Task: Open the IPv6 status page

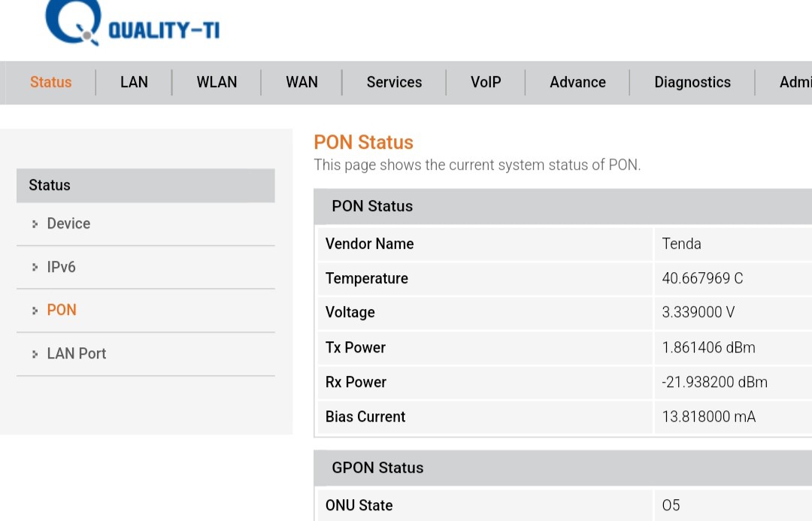Action: (x=61, y=268)
